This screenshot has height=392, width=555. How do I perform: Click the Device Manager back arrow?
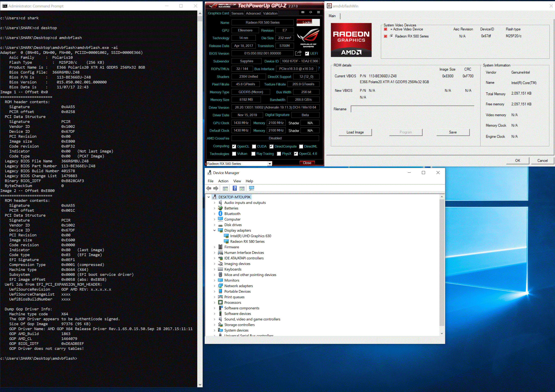click(x=209, y=188)
